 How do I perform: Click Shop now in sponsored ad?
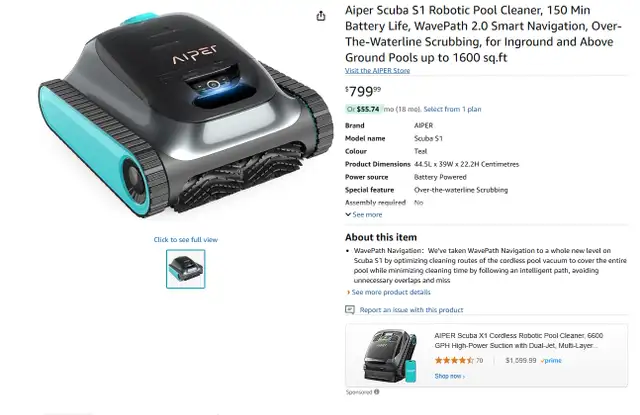coord(449,376)
